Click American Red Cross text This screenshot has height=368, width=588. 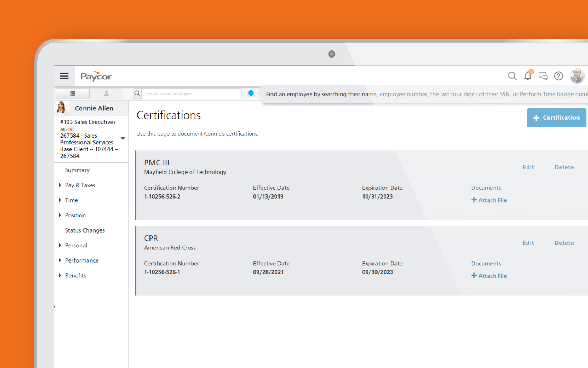170,248
